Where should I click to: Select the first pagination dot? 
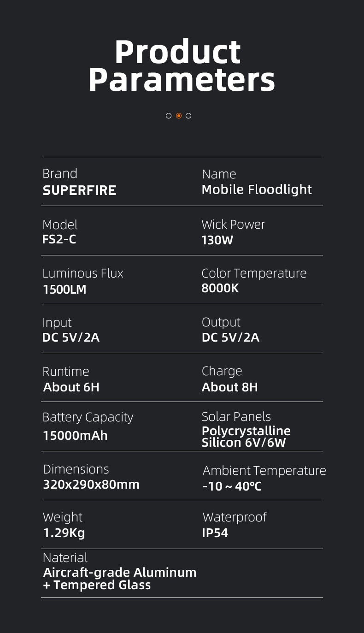[169, 116]
